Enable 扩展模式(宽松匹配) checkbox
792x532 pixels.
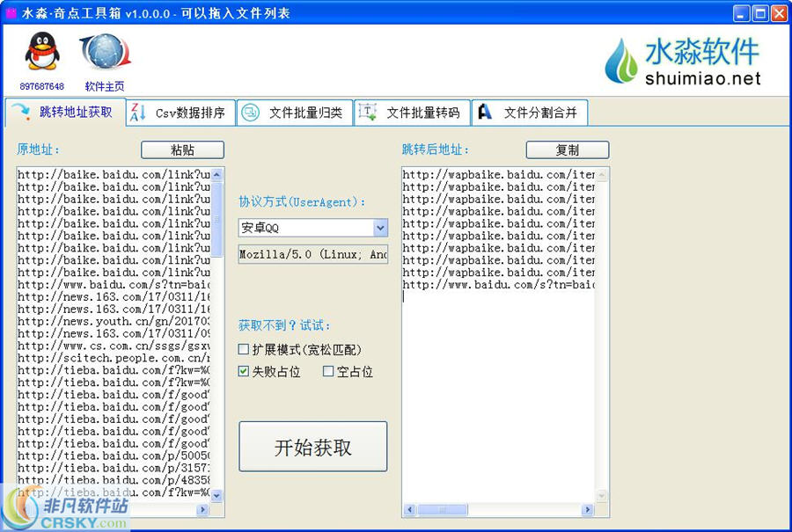tap(244, 349)
